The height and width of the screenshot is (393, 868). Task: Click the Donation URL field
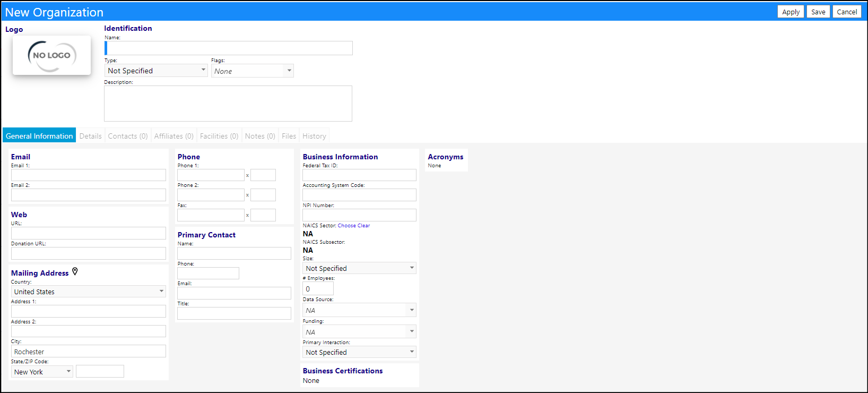coord(89,253)
